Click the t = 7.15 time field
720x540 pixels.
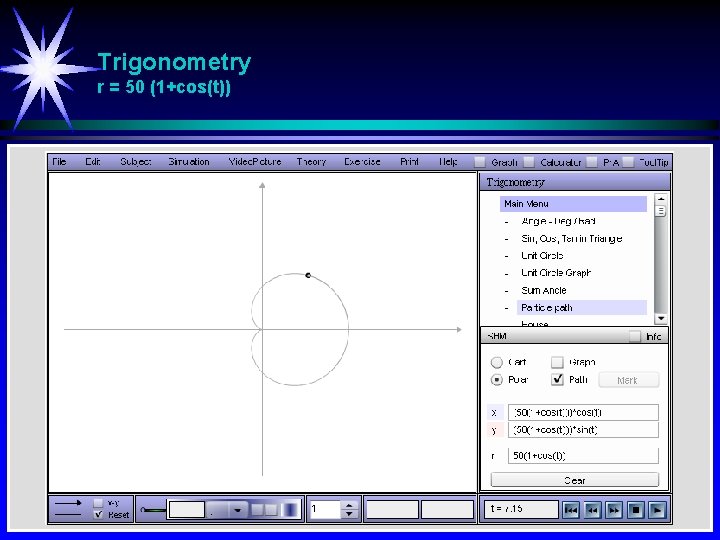pyautogui.click(x=521, y=509)
